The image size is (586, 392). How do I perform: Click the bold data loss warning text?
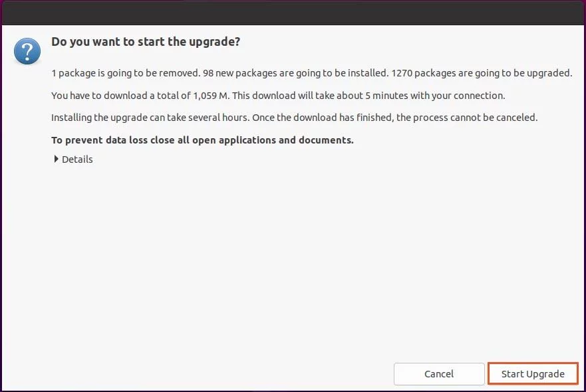click(x=203, y=140)
